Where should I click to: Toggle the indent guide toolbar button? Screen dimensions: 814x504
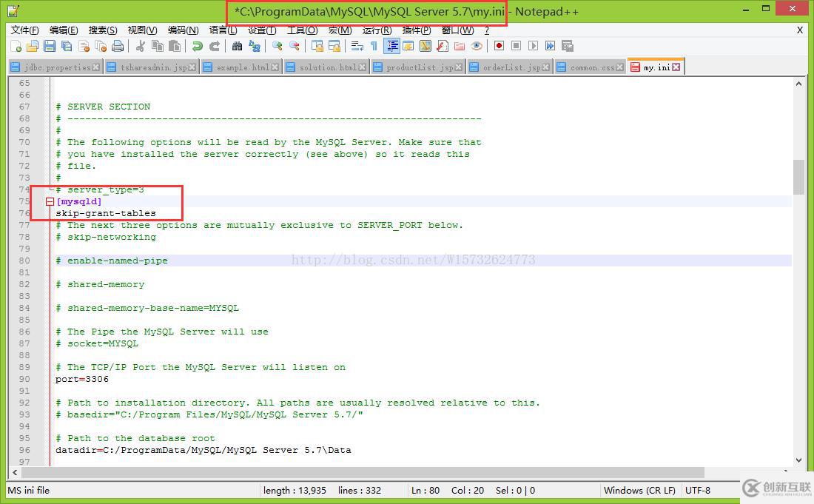click(391, 46)
